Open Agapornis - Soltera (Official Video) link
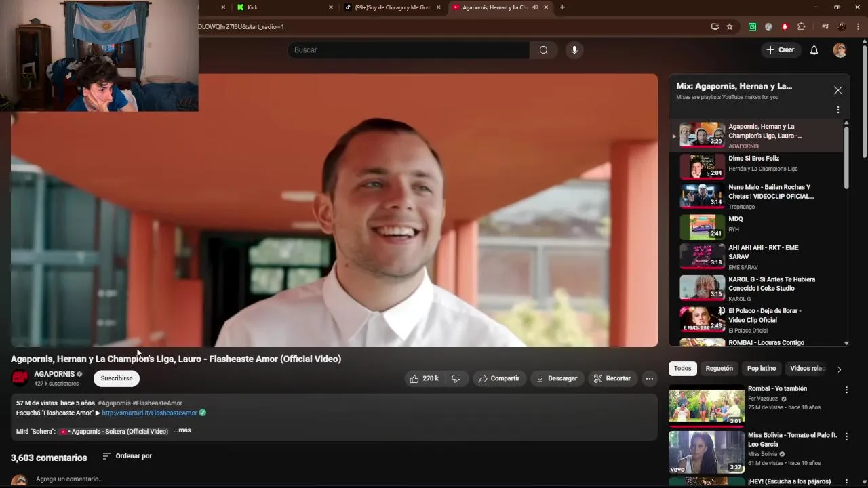 point(114,431)
